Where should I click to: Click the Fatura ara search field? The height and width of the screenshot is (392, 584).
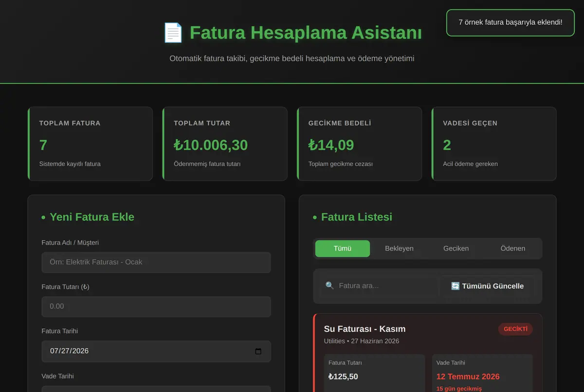(380, 286)
